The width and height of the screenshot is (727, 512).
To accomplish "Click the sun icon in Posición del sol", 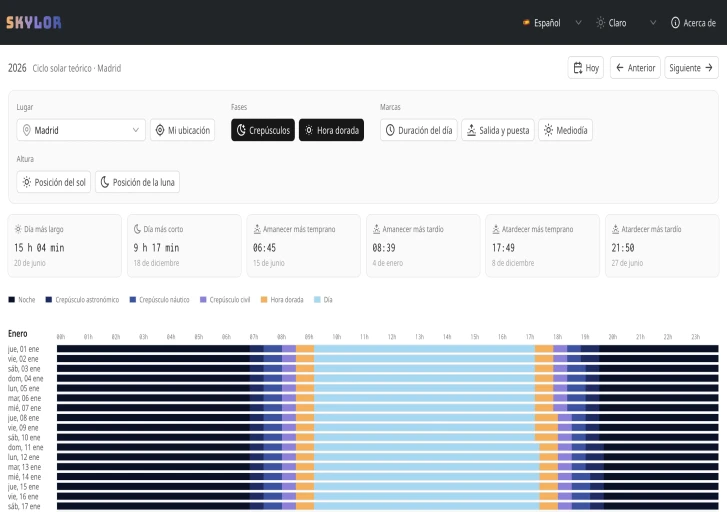I will click(x=27, y=182).
